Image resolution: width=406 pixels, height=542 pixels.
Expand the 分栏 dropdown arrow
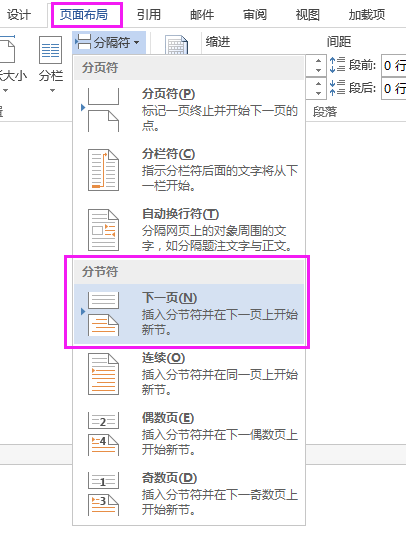tap(52, 91)
